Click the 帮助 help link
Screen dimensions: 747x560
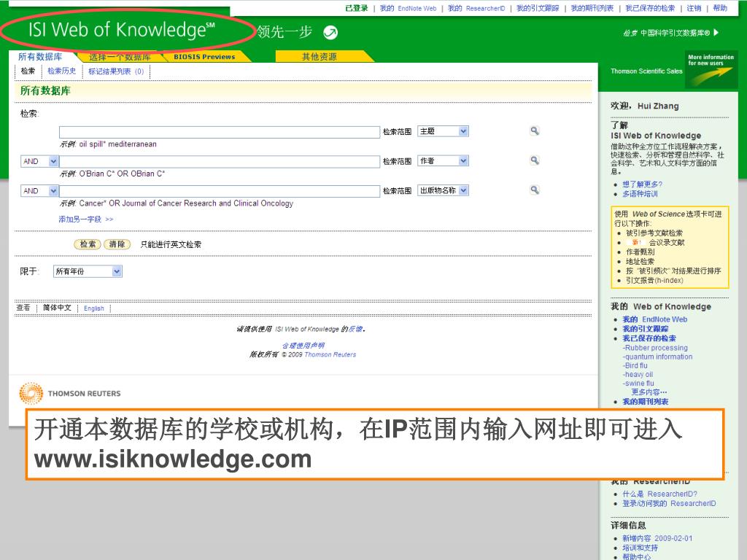(720, 8)
